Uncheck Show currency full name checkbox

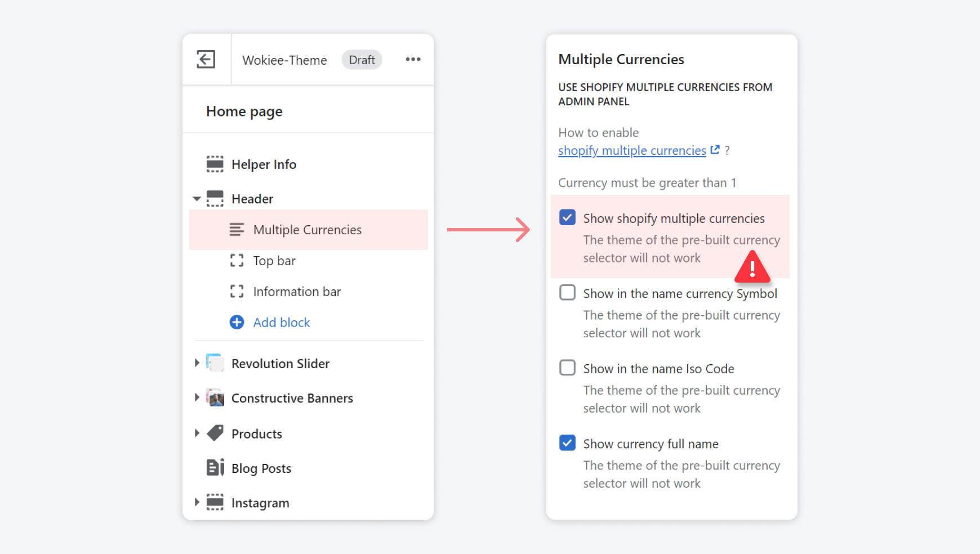click(x=567, y=443)
